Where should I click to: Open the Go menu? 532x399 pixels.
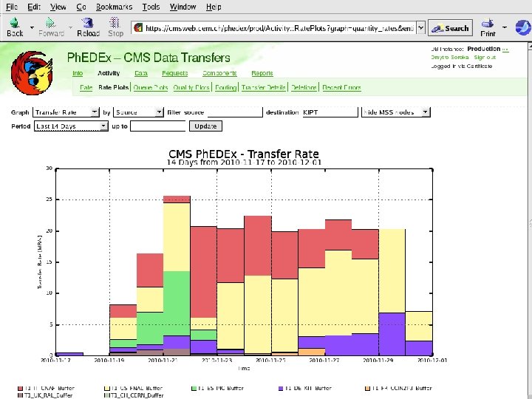click(81, 7)
